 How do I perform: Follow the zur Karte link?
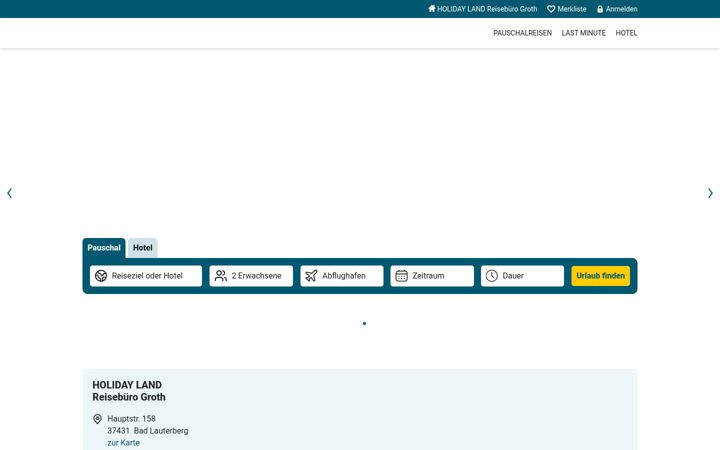[x=124, y=443]
